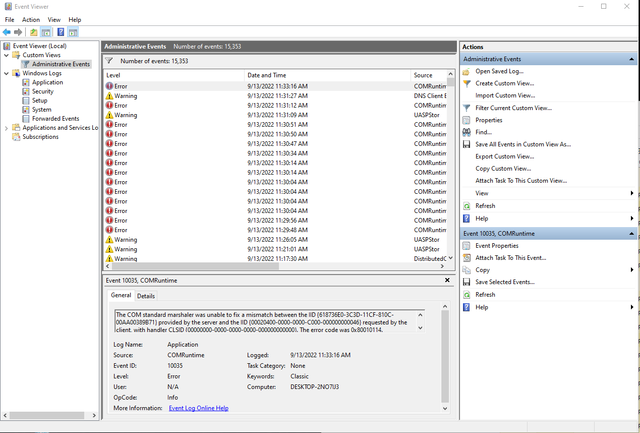Image resolution: width=640 pixels, height=433 pixels.
Task: Select the Warning event at 11:31:09 AM
Action: tap(276, 115)
